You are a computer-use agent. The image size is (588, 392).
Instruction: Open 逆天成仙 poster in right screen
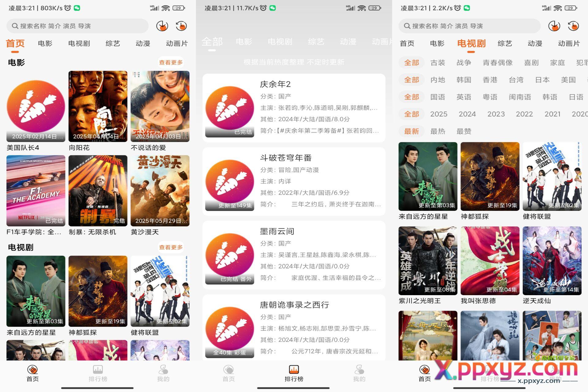pyautogui.click(x=552, y=261)
